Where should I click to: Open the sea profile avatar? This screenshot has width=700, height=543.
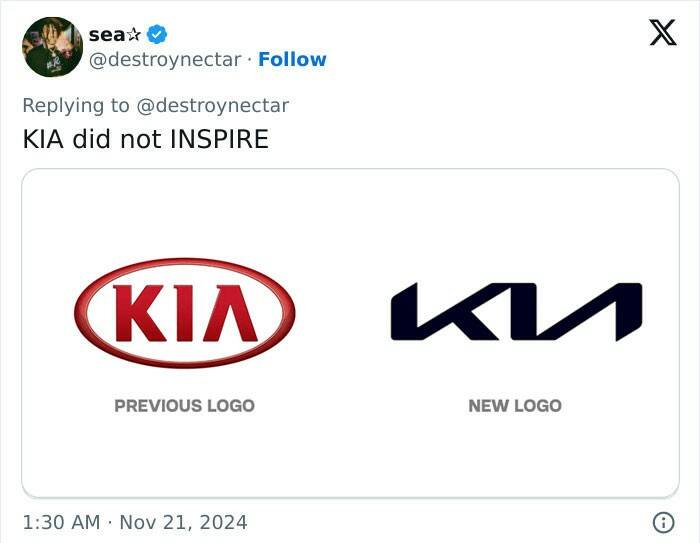[52, 46]
